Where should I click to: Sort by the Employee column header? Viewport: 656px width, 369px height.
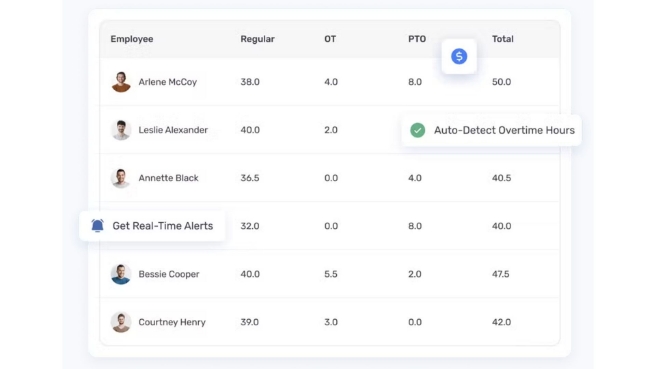[132, 39]
